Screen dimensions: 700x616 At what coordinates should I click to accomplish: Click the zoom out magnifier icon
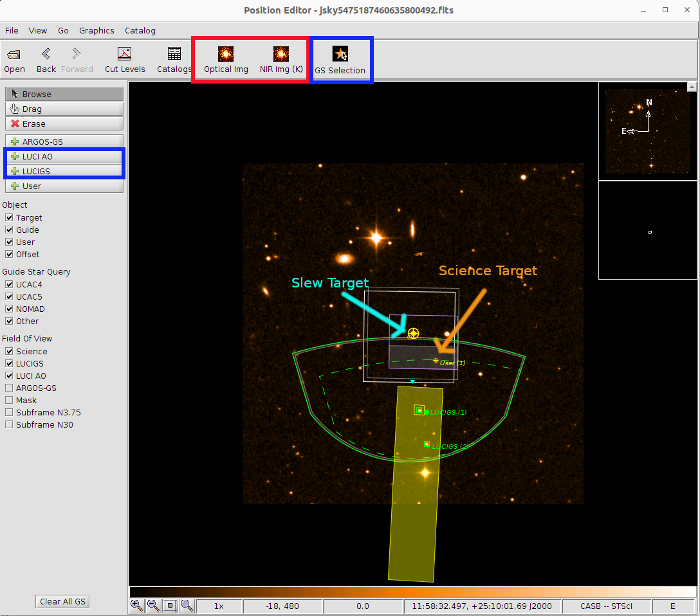(x=153, y=605)
